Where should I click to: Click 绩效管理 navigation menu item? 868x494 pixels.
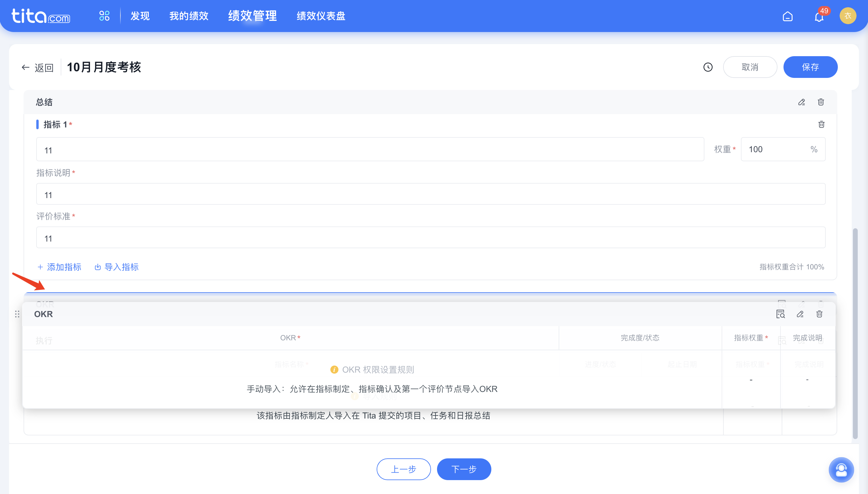(x=252, y=16)
